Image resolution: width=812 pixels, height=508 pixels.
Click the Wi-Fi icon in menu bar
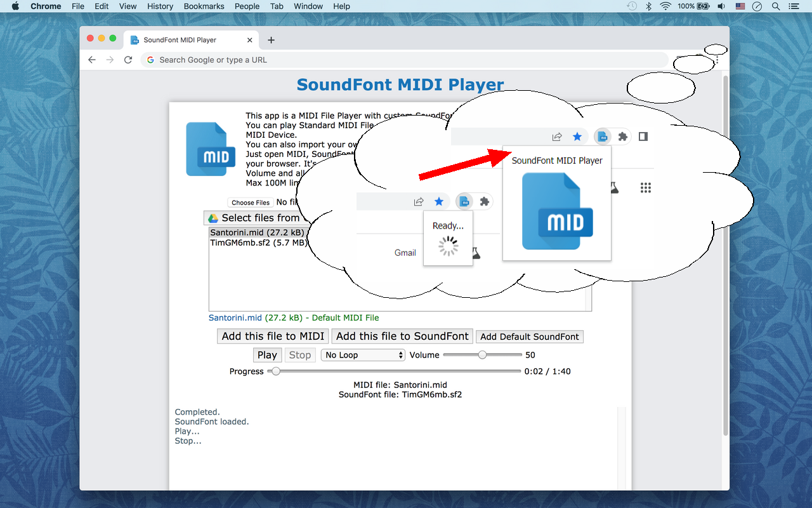pos(665,6)
